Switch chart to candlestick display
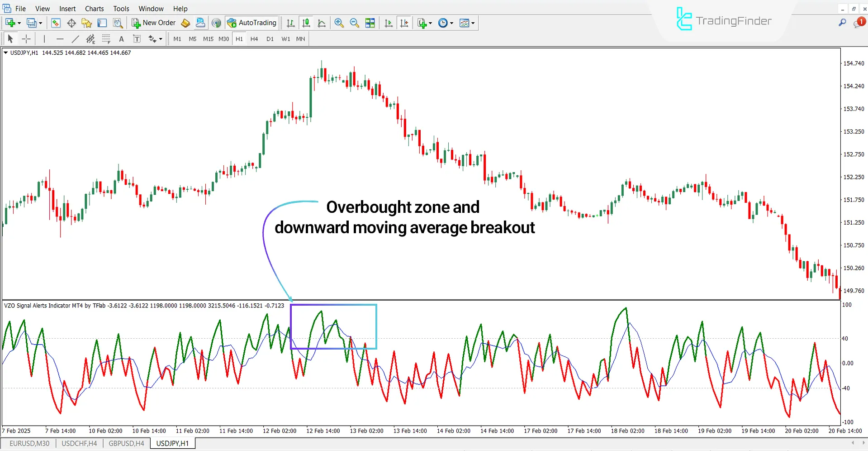This screenshot has height=451, width=868. pos(306,23)
